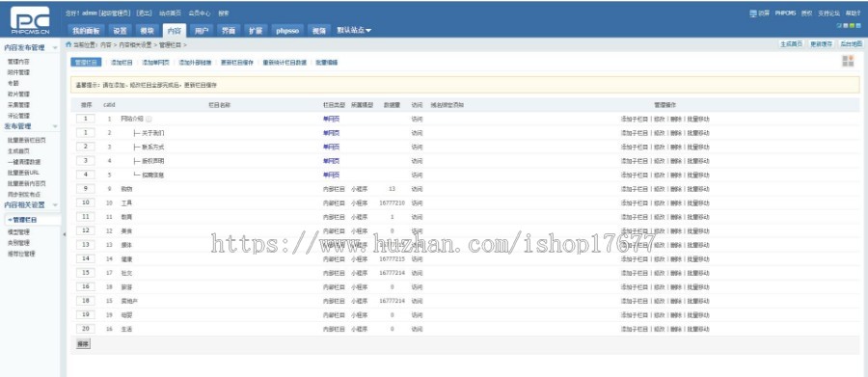Click 添加栏目 in the sub-menu
This screenshot has width=868, height=377.
click(x=122, y=63)
